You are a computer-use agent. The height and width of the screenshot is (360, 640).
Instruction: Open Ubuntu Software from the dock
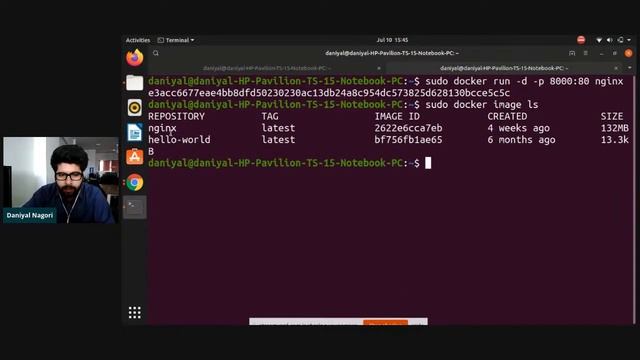coord(135,157)
